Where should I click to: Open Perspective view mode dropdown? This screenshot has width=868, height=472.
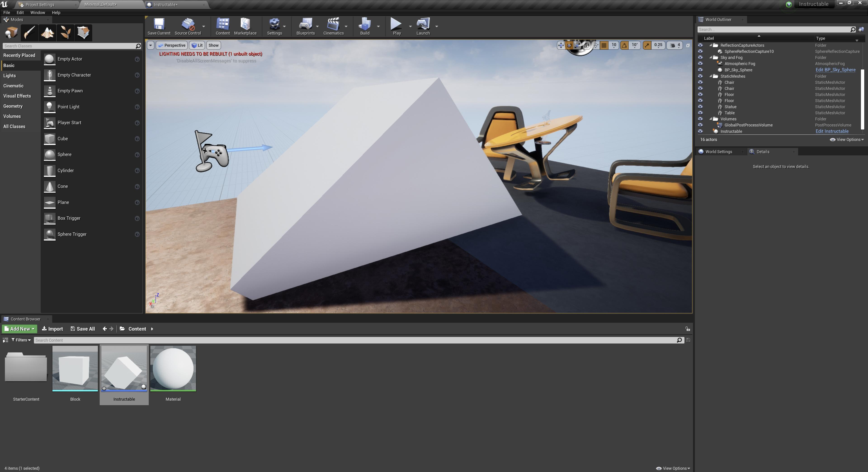[x=172, y=45]
